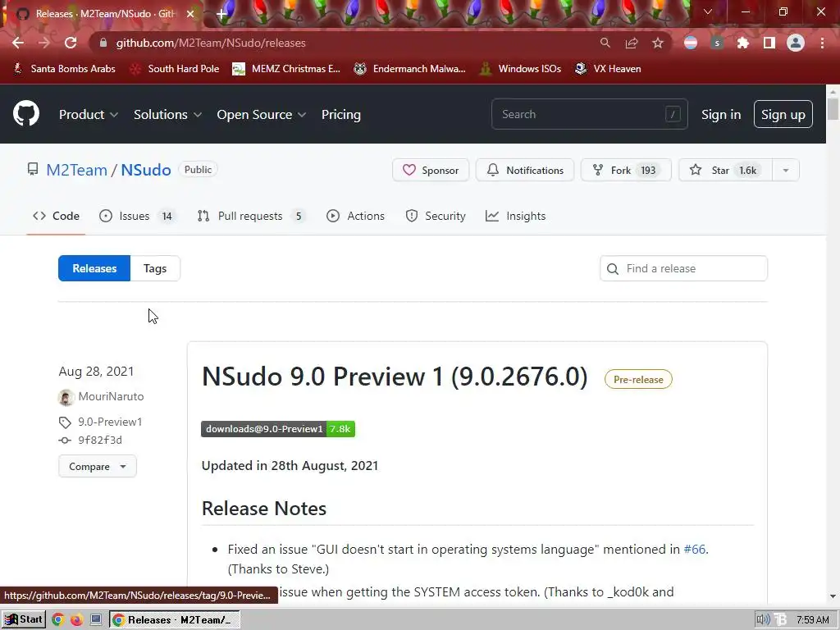Open issue #66 link

(695, 549)
